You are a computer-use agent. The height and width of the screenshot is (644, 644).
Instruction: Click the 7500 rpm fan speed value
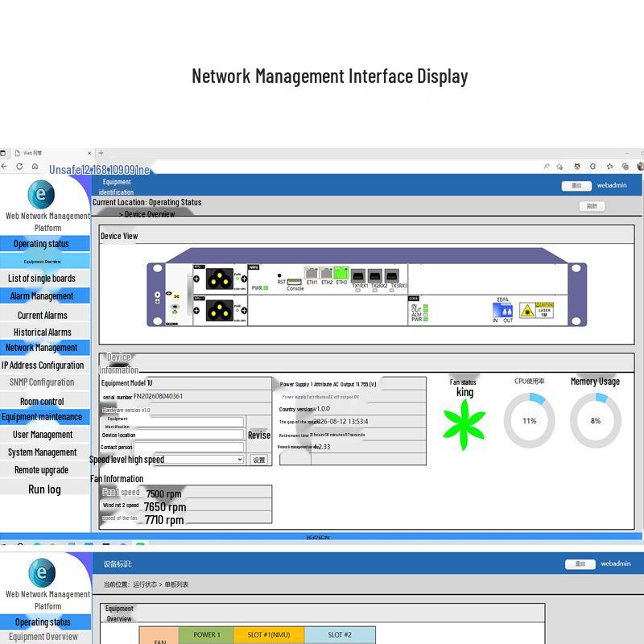[x=163, y=493]
